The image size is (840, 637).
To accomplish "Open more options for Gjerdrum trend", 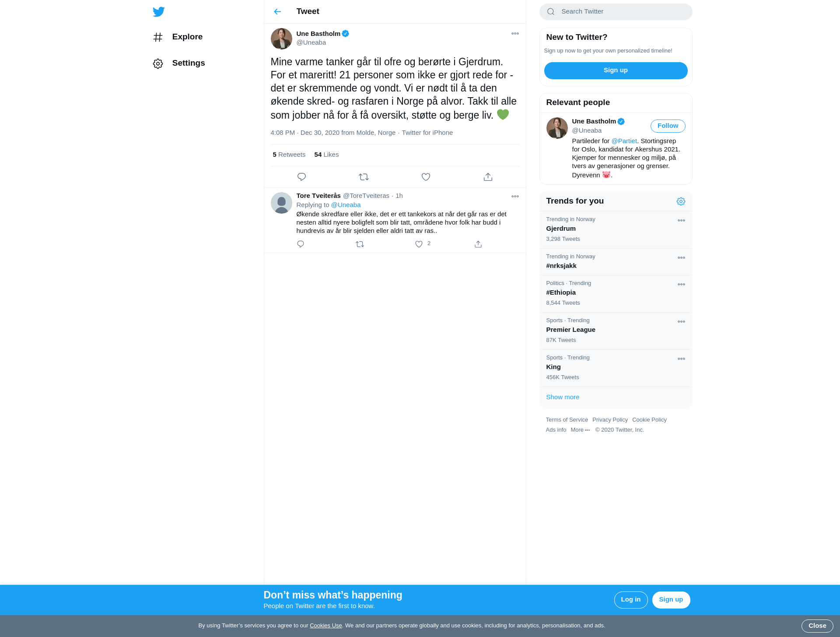I will [681, 221].
